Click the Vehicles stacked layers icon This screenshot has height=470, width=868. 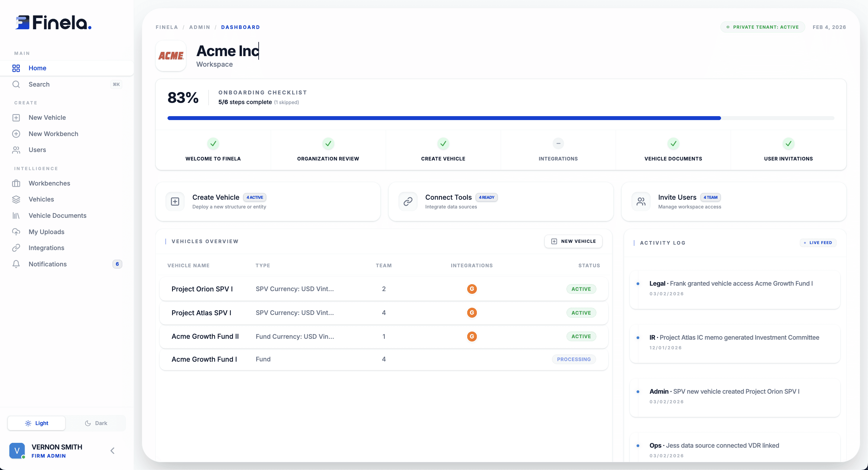click(x=16, y=199)
